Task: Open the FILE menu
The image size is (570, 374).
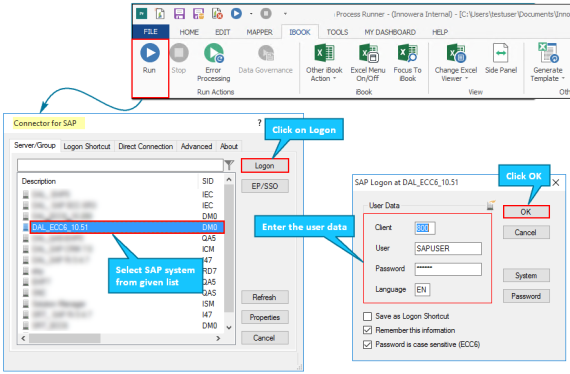Action: click(x=150, y=32)
